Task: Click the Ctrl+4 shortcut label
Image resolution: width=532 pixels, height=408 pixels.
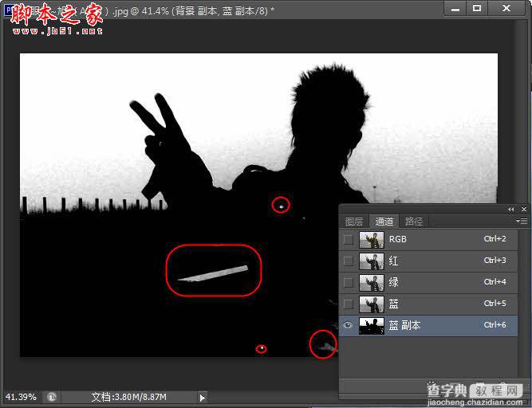Action: 495,282
